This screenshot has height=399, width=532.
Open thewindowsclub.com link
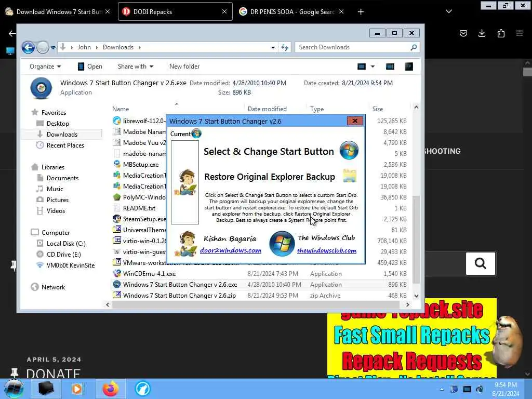click(327, 250)
